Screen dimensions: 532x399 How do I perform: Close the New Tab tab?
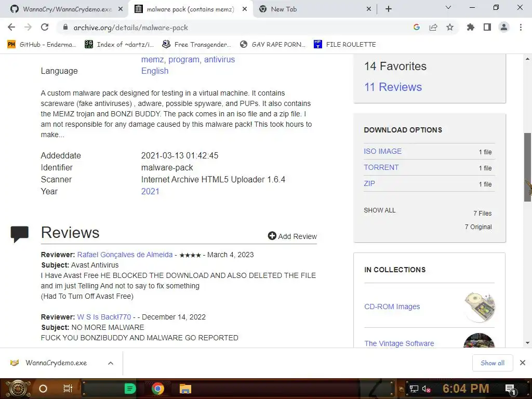[369, 9]
